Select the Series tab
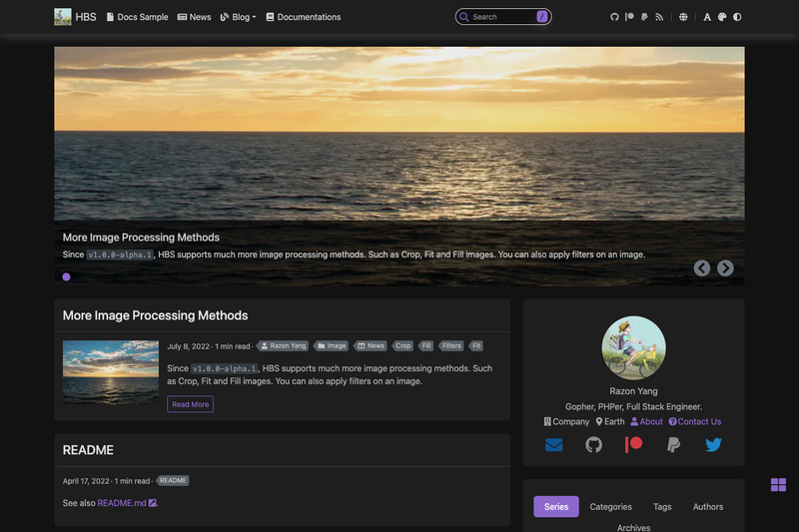This screenshot has width=799, height=532. (556, 506)
